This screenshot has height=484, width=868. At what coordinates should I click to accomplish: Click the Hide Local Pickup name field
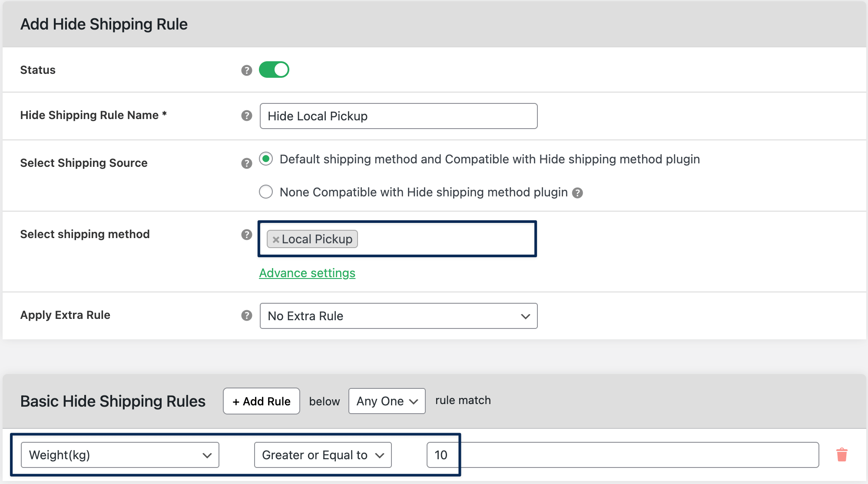pyautogui.click(x=398, y=116)
